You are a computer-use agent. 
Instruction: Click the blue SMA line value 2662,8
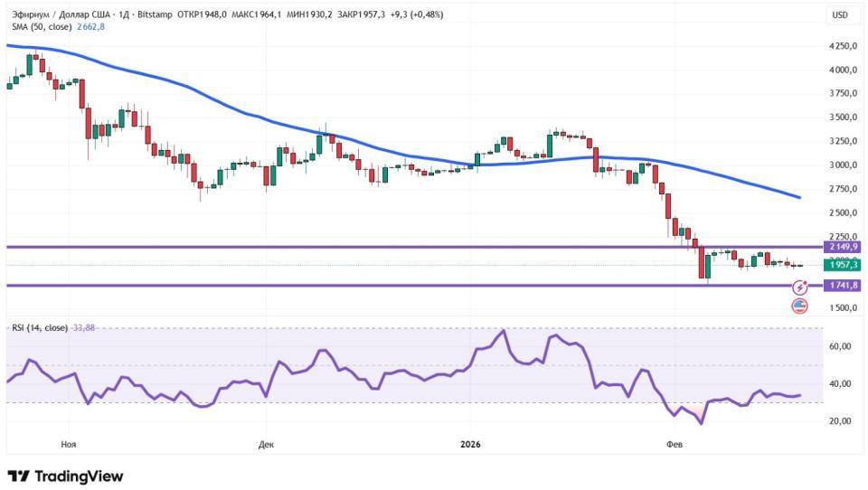pos(91,27)
